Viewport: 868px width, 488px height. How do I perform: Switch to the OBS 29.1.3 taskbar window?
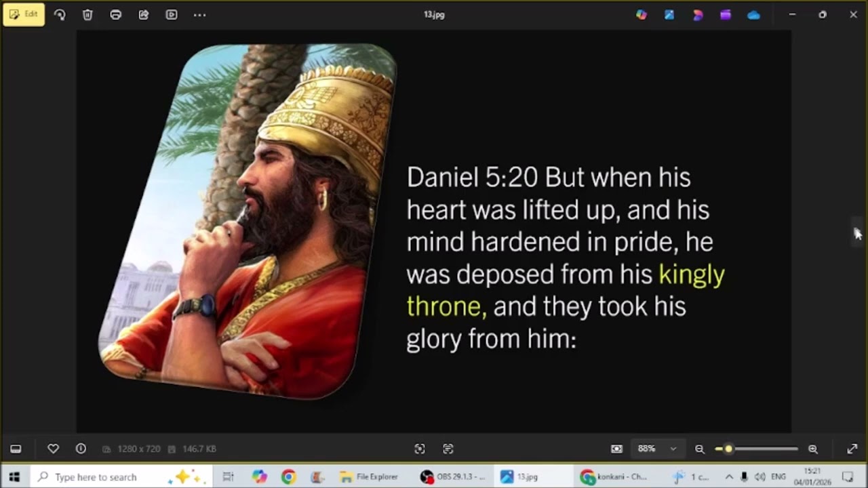pyautogui.click(x=453, y=476)
